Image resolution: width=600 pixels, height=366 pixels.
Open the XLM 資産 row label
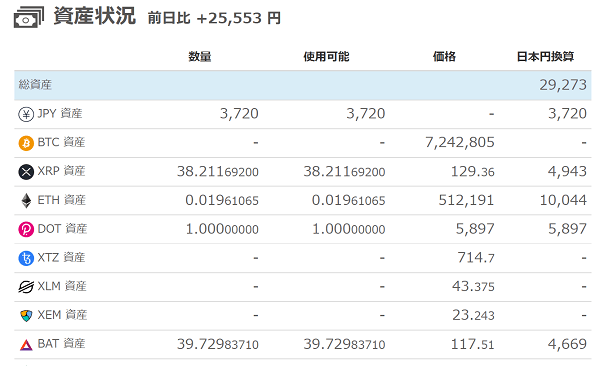[x=62, y=286]
